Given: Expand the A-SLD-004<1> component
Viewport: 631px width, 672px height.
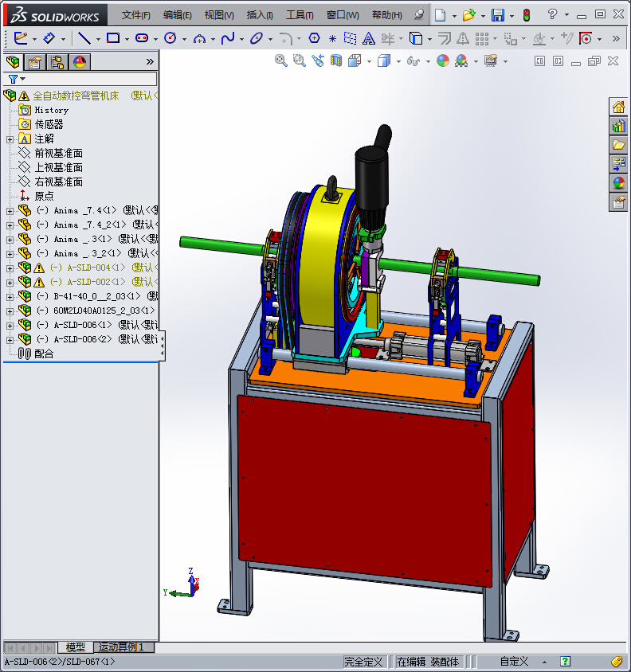Looking at the screenshot, I should click(10, 268).
